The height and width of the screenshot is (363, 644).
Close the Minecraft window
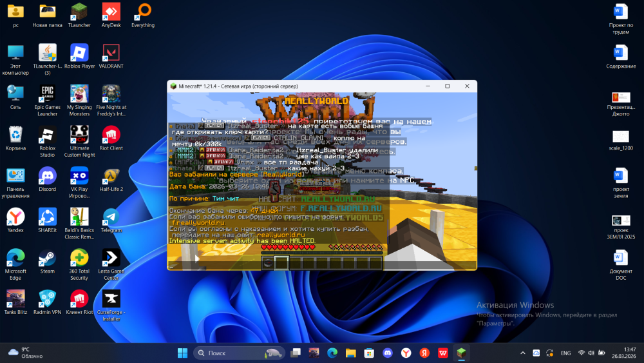(x=467, y=86)
